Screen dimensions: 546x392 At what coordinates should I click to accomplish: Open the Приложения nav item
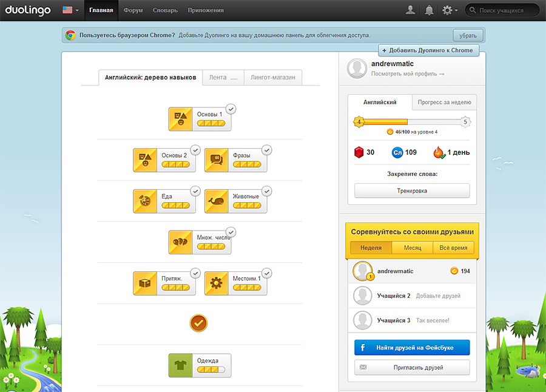[206, 10]
